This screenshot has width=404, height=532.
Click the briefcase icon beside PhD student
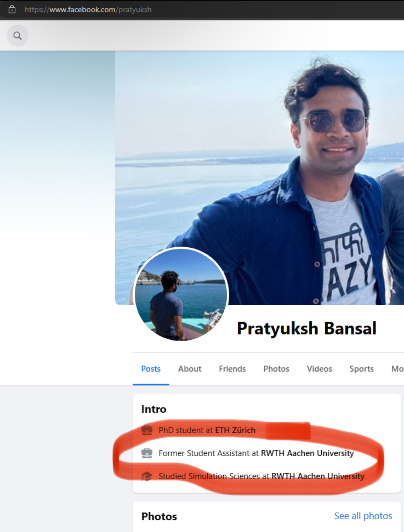[147, 430]
